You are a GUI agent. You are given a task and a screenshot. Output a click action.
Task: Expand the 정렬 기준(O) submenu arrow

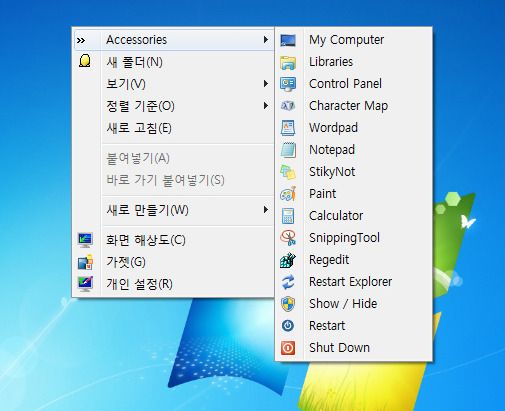(266, 106)
